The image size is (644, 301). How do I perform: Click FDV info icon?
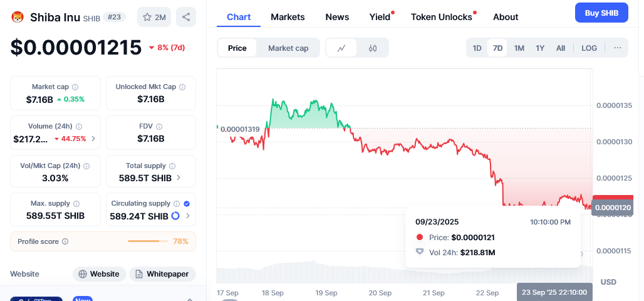(159, 126)
